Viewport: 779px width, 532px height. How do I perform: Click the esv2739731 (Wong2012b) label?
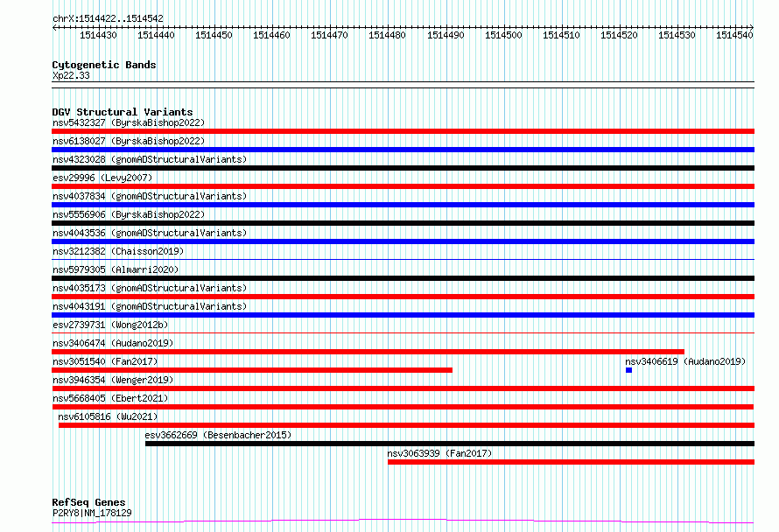[110, 325]
